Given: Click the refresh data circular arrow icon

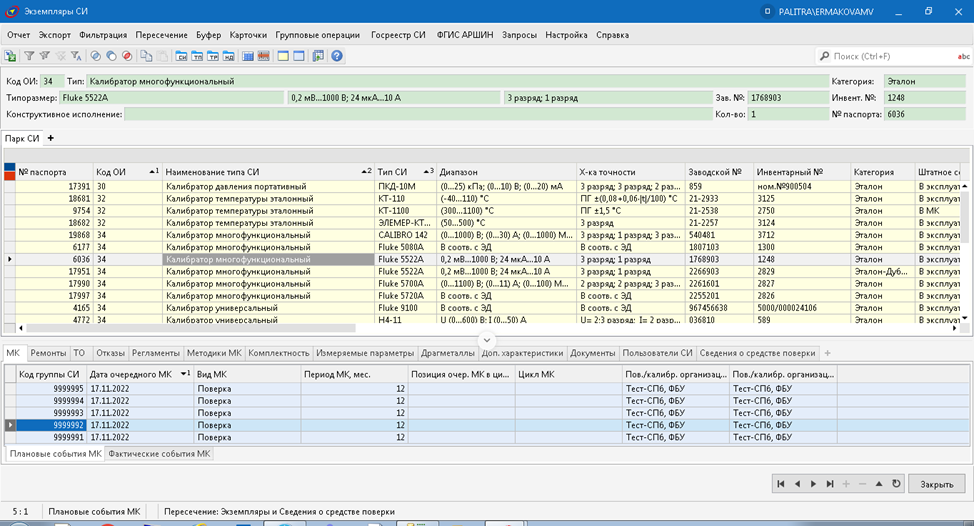Looking at the screenshot, I should [x=896, y=484].
